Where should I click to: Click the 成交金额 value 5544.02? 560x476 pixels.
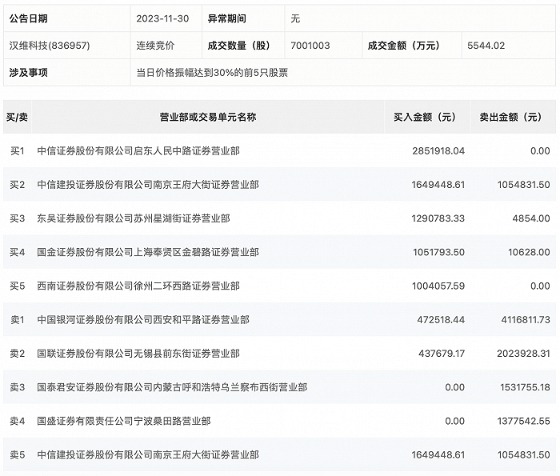point(486,45)
